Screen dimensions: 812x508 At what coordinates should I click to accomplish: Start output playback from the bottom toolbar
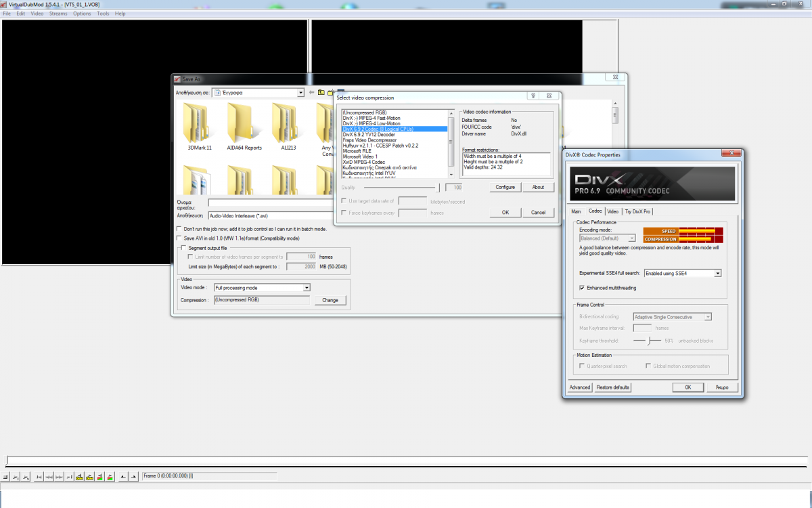pos(26,477)
